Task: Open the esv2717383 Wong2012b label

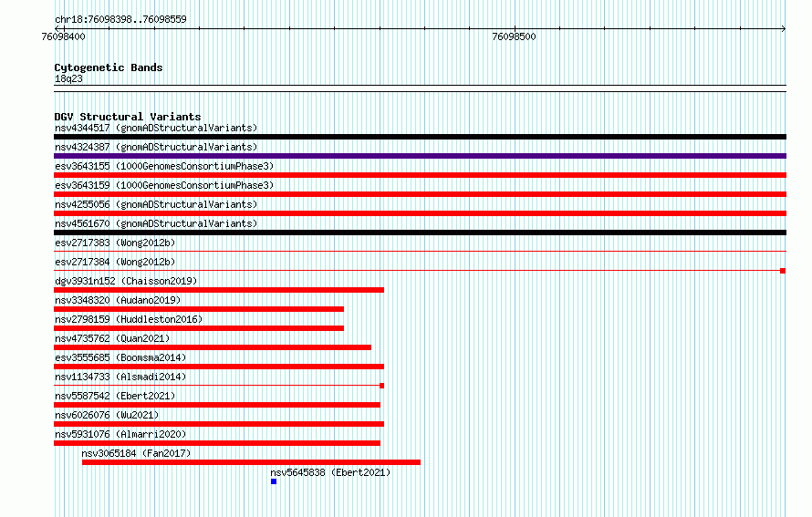Action: pyautogui.click(x=115, y=243)
